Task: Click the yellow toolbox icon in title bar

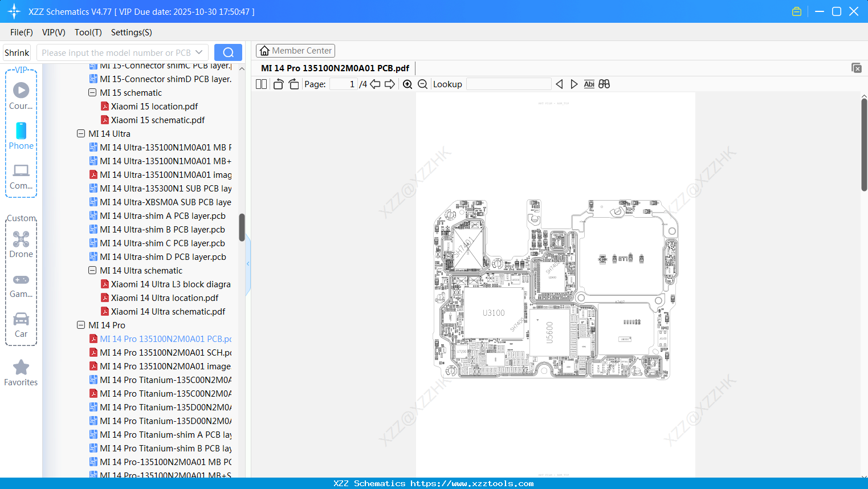Action: tap(797, 11)
